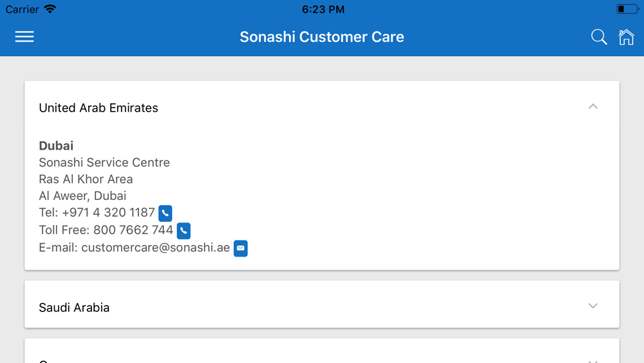Tap the Wi-Fi status icon

click(50, 9)
